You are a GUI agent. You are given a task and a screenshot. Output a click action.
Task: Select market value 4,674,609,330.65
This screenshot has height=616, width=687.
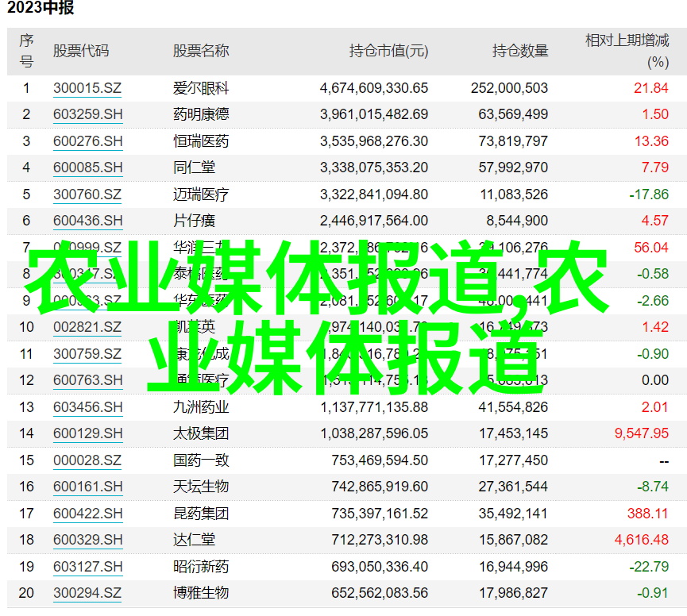point(374,88)
